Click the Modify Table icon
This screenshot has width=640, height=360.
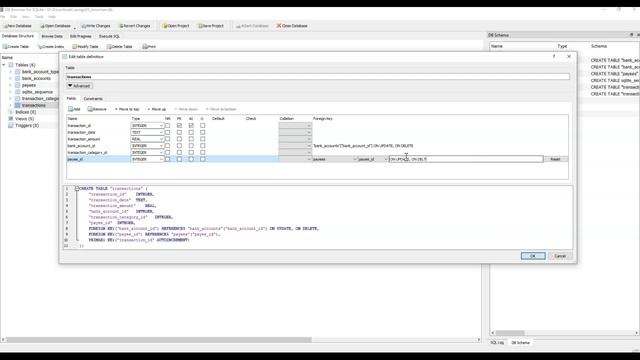[x=75, y=47]
